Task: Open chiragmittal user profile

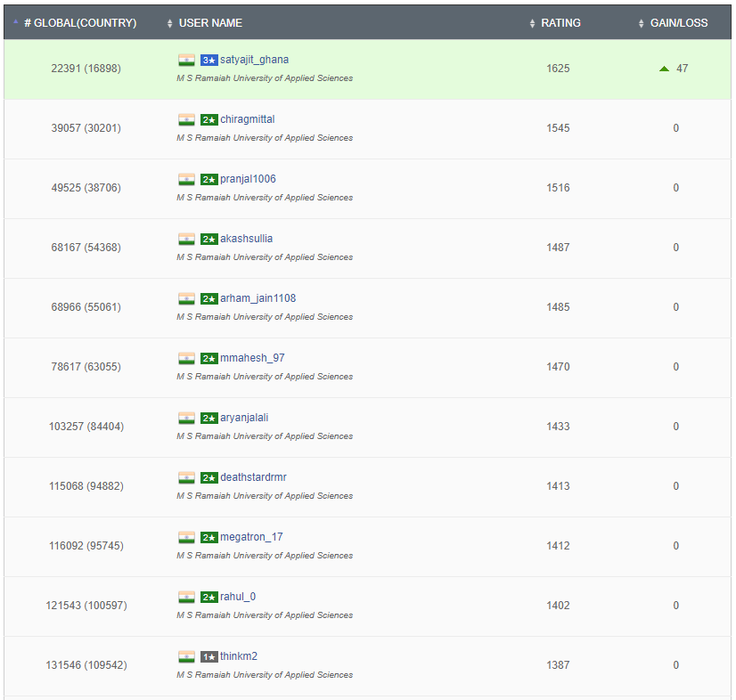Action: 248,119
